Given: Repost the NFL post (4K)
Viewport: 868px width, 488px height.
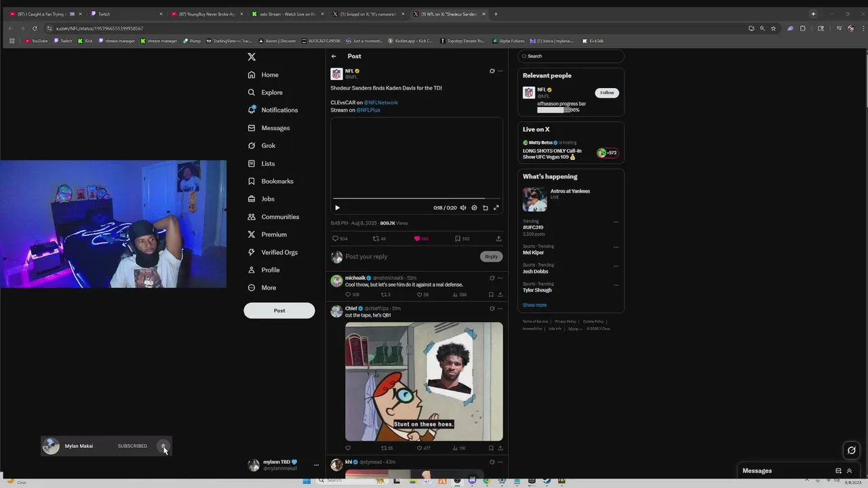Looking at the screenshot, I should point(380,239).
